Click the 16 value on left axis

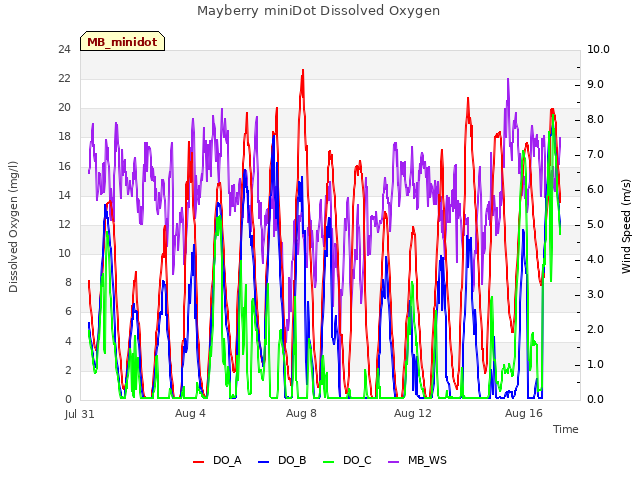pyautogui.click(x=64, y=167)
